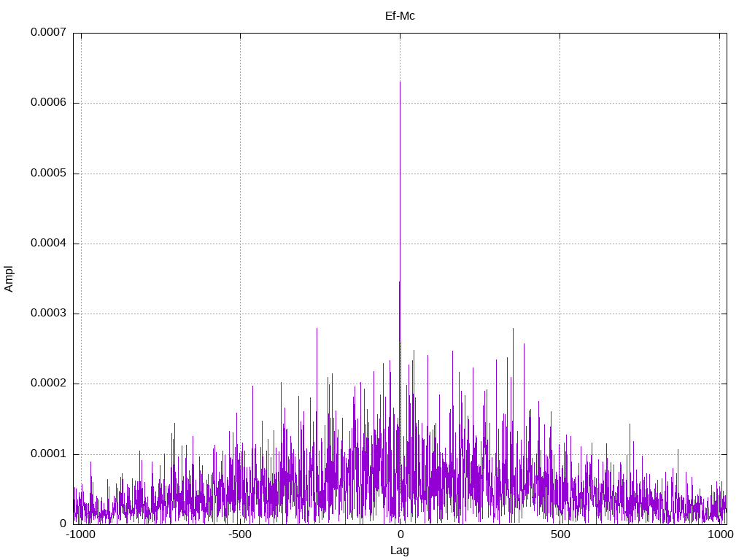Click the y-axis tick 0.0005

click(x=48, y=173)
